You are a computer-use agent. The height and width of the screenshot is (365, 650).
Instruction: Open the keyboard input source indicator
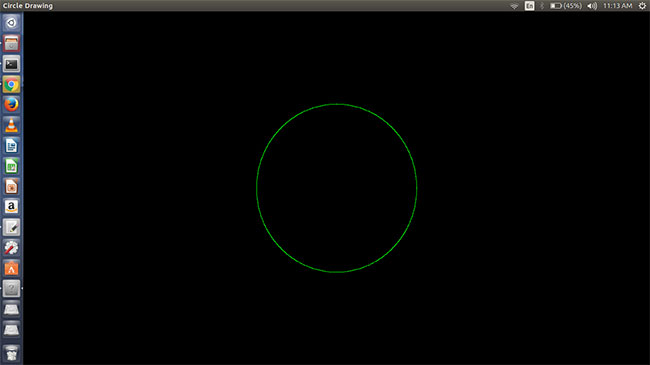(x=529, y=6)
